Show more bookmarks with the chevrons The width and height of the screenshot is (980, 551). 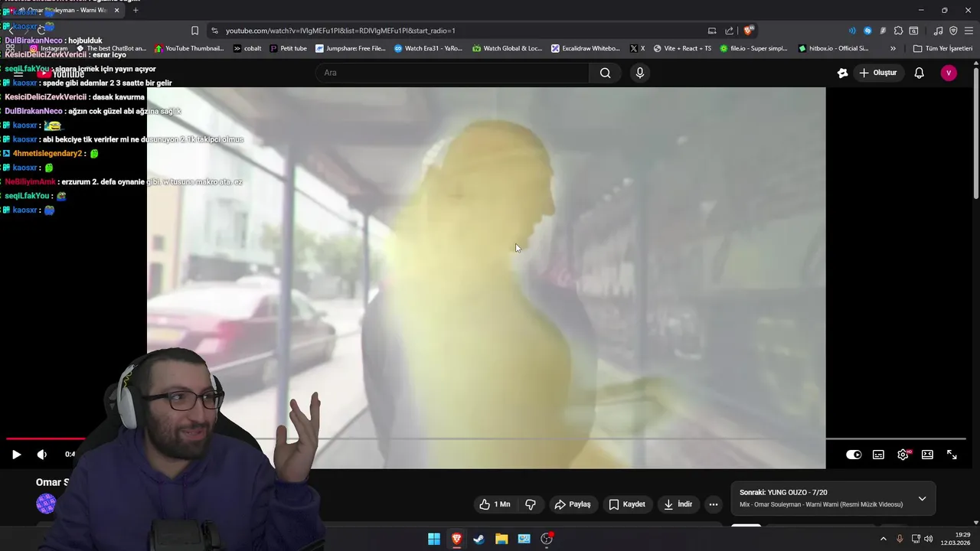pyautogui.click(x=893, y=48)
